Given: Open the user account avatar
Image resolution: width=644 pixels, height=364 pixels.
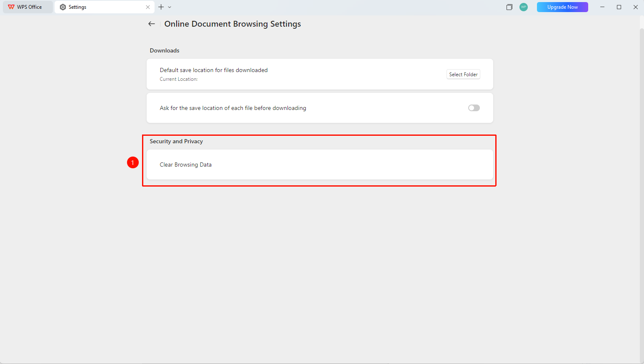Looking at the screenshot, I should pos(524,7).
